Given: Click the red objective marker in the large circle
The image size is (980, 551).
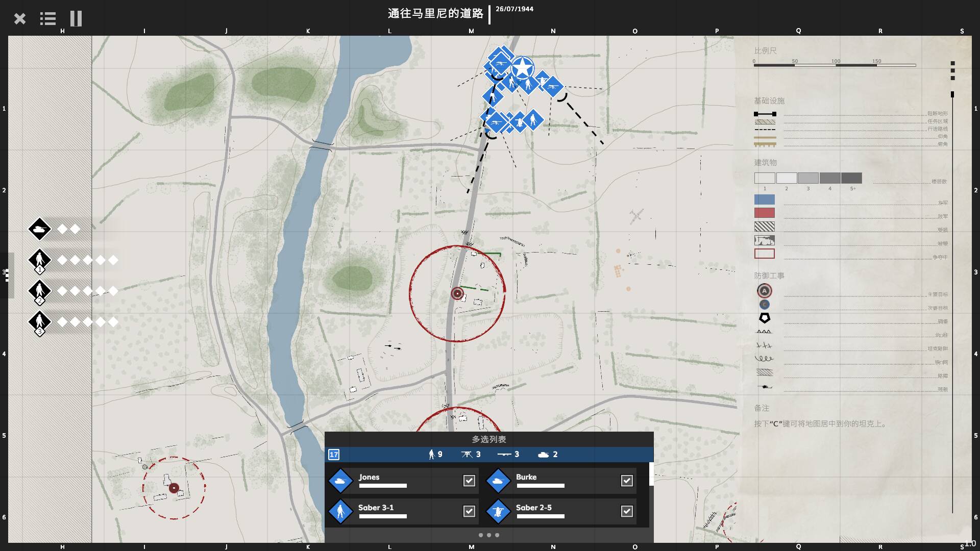Looking at the screenshot, I should 457,293.
